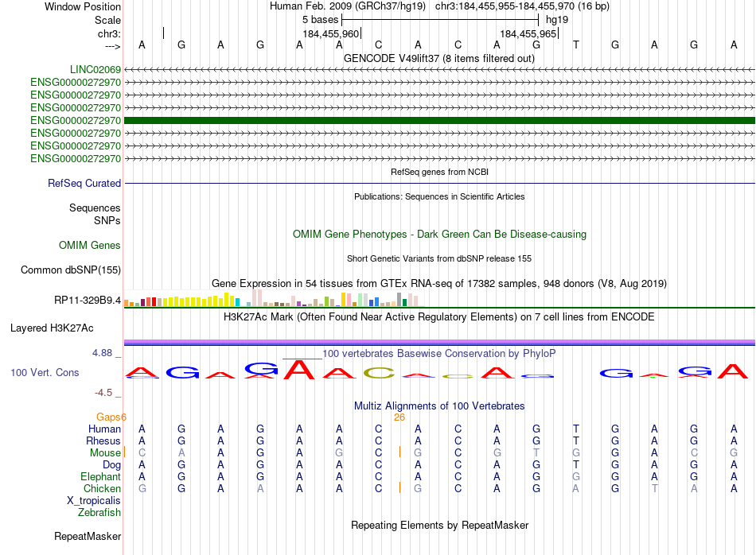Click the ENSG00000272970 label beside the solid exon bar
756x555 pixels.
76,120
